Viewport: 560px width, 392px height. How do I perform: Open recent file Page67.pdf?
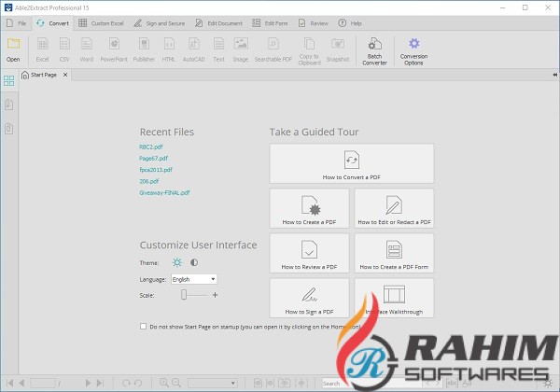tap(154, 158)
